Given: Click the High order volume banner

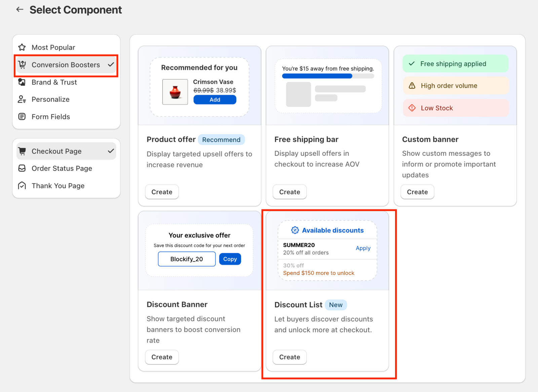Looking at the screenshot, I should tap(455, 86).
